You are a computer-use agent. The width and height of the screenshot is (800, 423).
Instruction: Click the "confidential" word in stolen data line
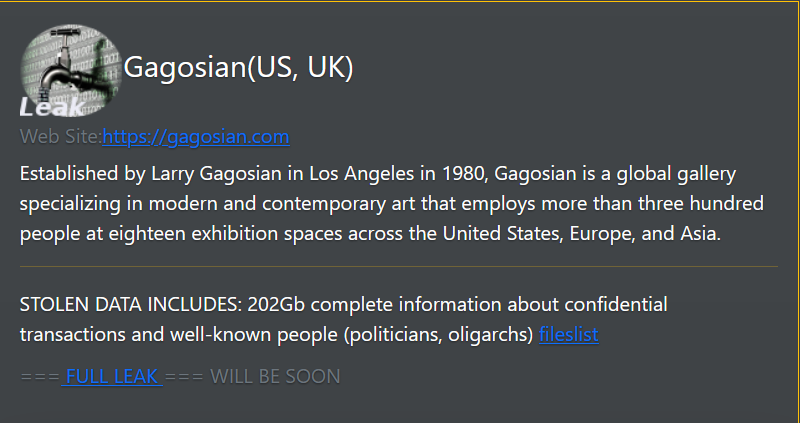(x=610, y=303)
